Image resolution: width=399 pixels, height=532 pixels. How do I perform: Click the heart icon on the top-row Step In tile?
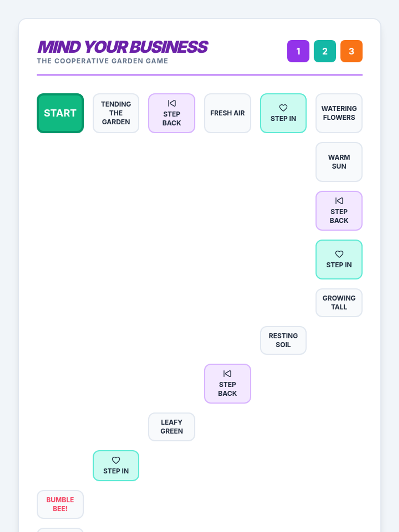tap(283, 108)
